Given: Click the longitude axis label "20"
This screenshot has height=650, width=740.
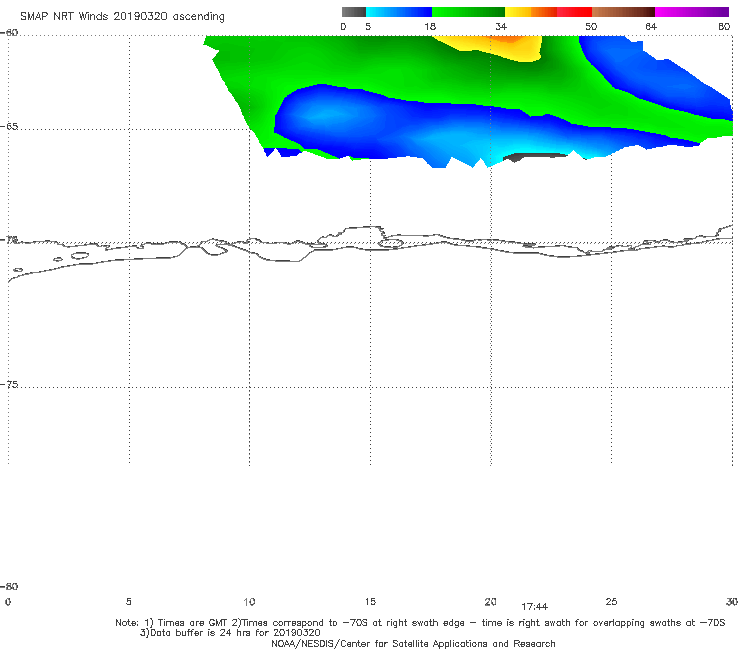Looking at the screenshot, I should point(490,602).
